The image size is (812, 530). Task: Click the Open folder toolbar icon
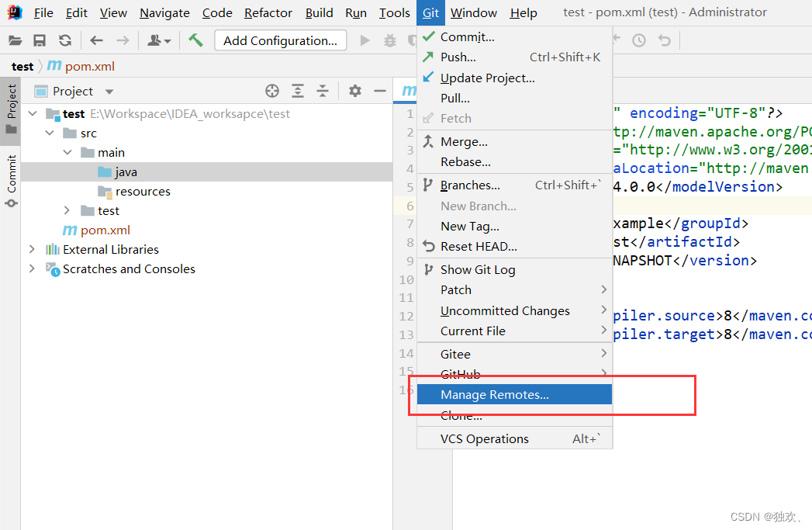(15, 40)
